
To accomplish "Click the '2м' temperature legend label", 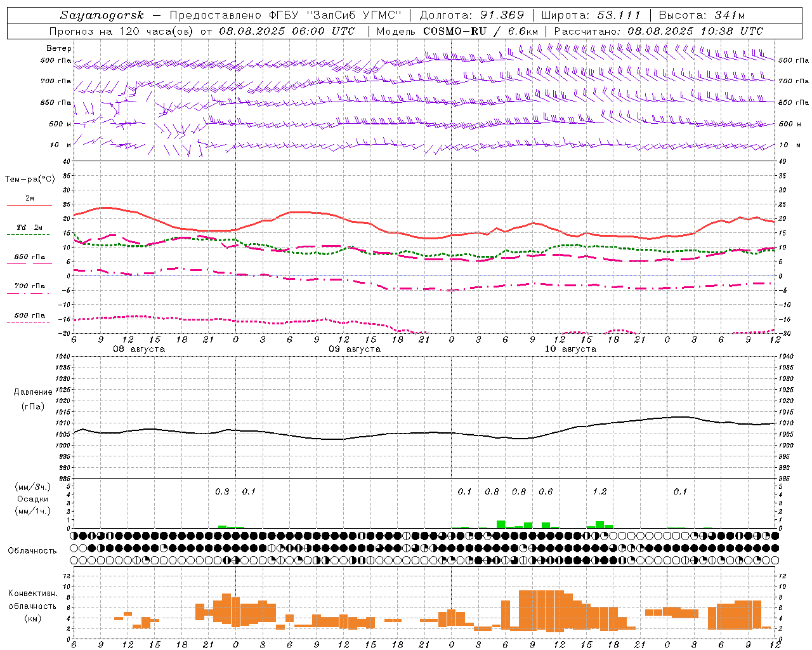I will click(30, 199).
